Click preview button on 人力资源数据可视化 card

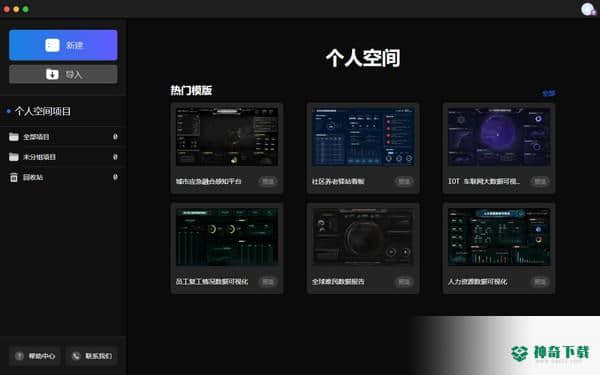pos(540,282)
